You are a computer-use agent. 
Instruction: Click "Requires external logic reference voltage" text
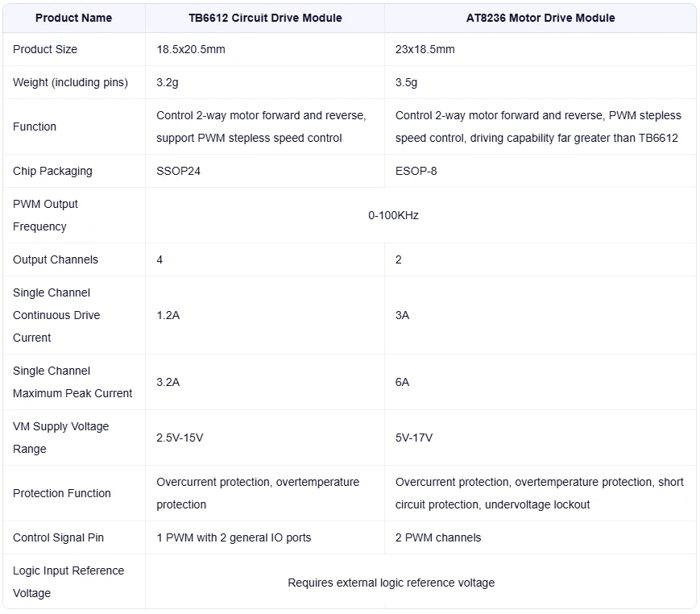click(391, 583)
